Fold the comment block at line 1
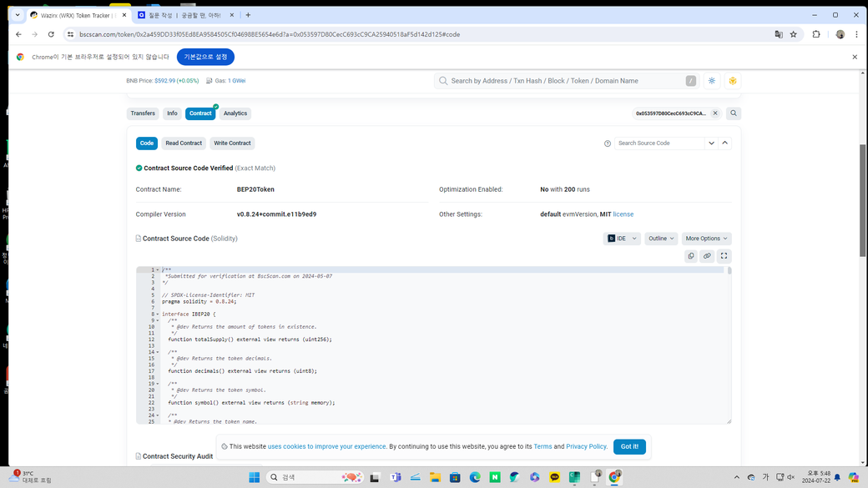 158,270
